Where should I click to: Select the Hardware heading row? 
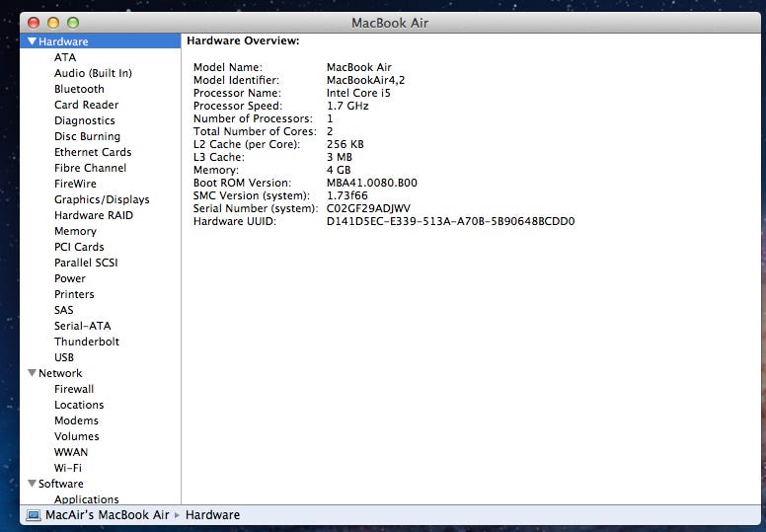(100, 41)
